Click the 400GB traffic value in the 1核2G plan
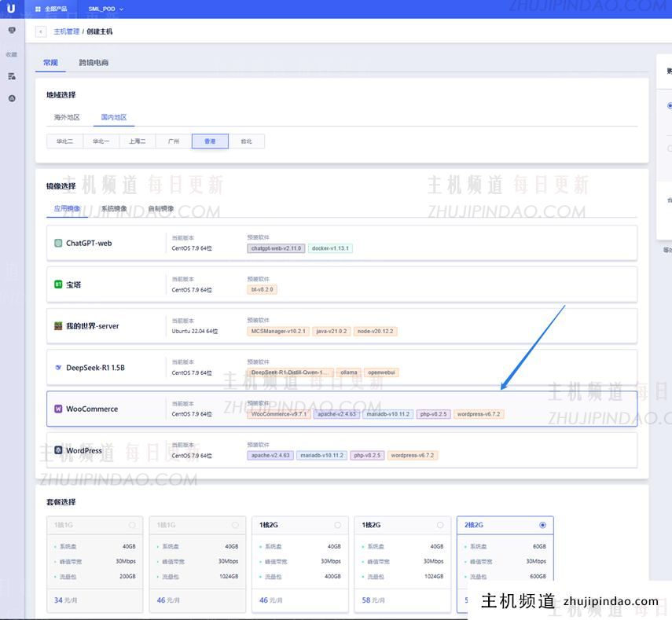The height and width of the screenshot is (620, 672). click(332, 577)
